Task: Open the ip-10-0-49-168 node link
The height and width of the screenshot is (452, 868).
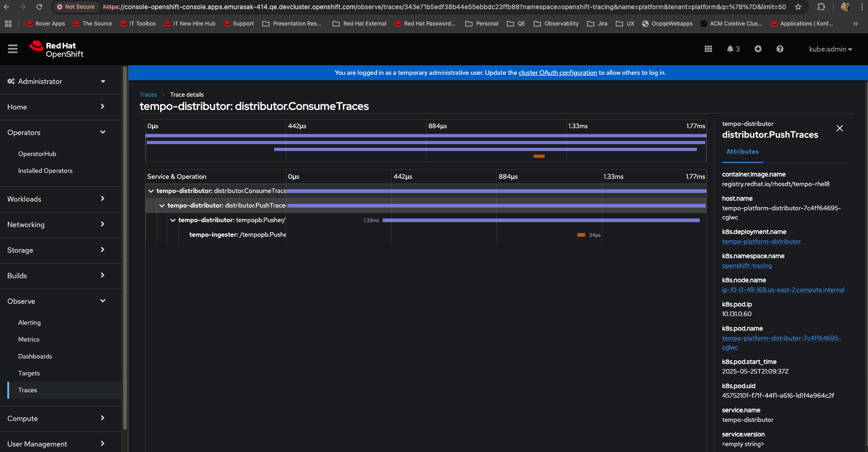Action: point(783,290)
